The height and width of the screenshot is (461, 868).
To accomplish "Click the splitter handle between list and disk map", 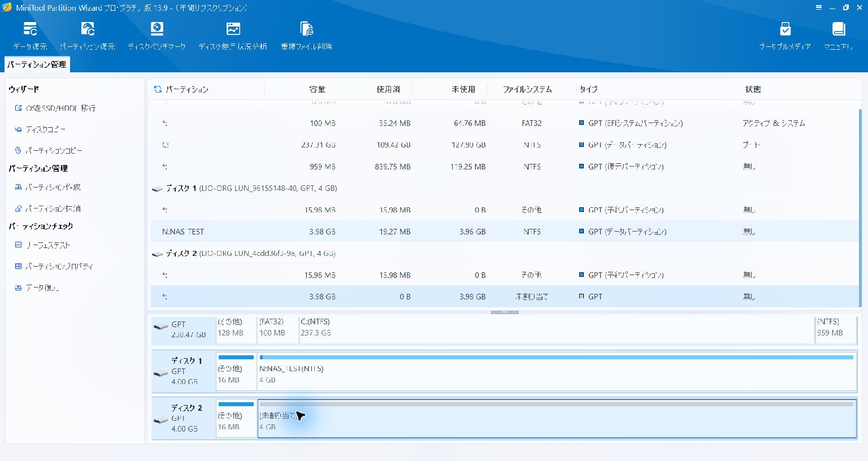I will [x=505, y=312].
